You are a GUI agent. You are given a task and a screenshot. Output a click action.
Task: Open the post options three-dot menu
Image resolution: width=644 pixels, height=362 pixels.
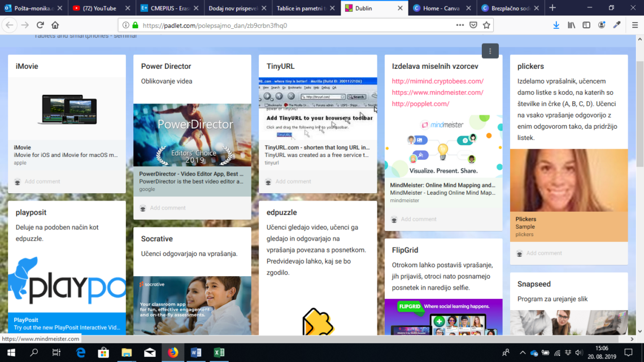point(490,51)
